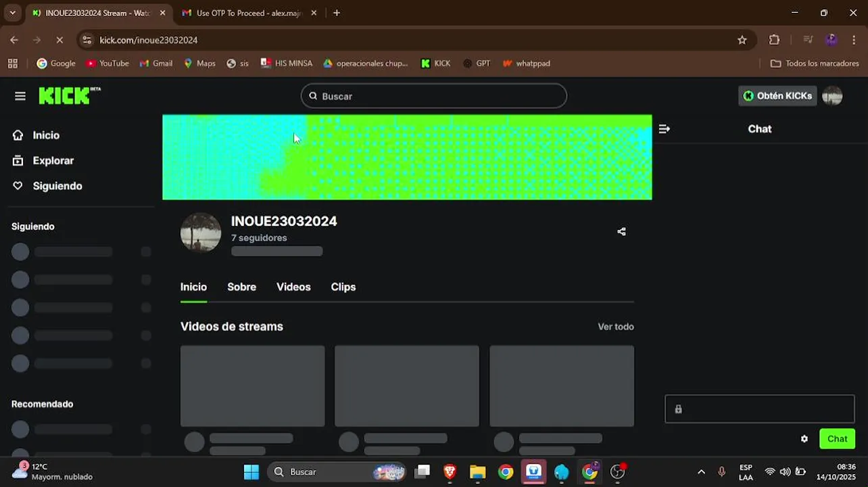Image resolution: width=868 pixels, height=487 pixels.
Task: Open the ESP LAA language switcher
Action: pos(746,472)
